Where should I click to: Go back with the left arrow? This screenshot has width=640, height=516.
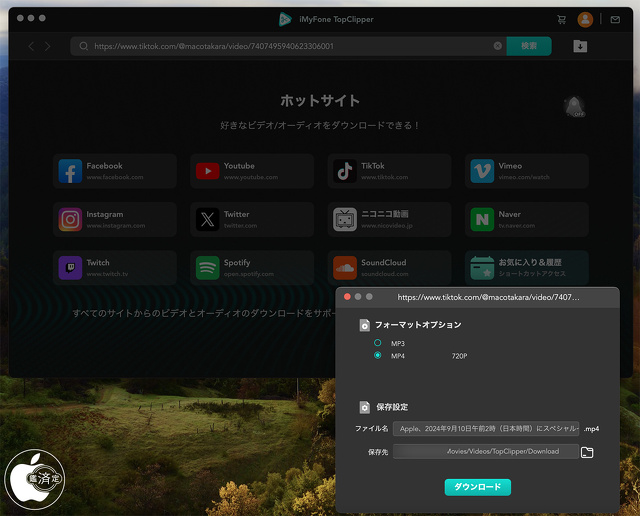(x=31, y=46)
